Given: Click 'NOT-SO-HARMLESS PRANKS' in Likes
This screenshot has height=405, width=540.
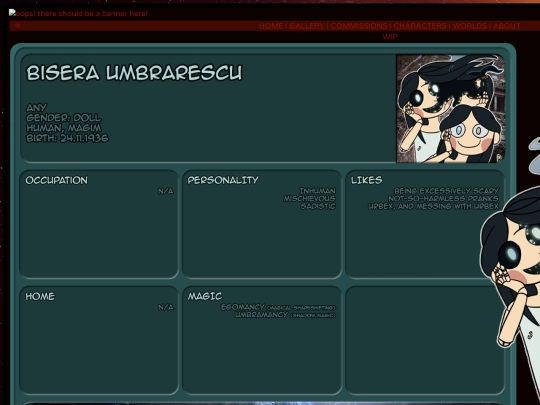Looking at the screenshot, I should tap(443, 198).
